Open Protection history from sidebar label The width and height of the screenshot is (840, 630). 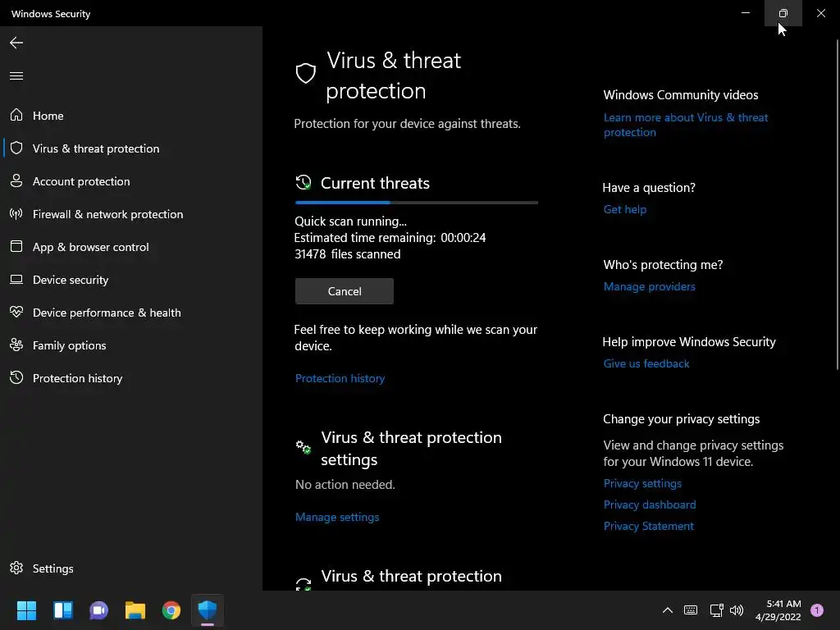77,378
